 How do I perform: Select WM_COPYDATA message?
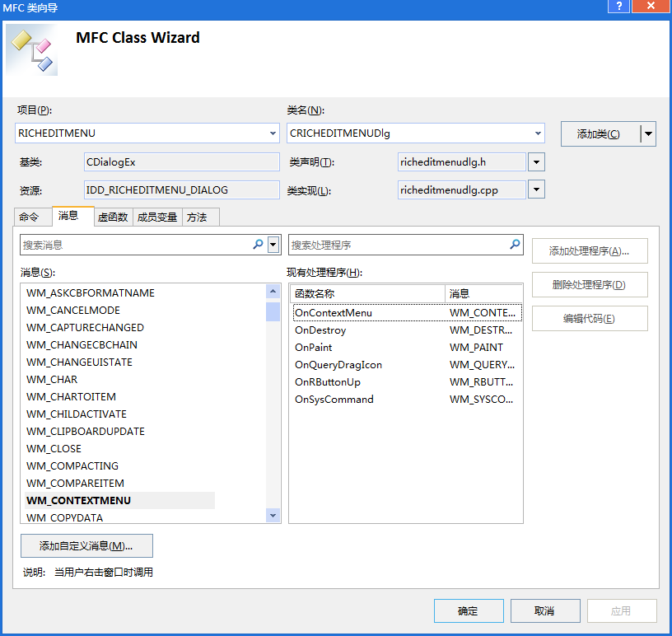65,517
